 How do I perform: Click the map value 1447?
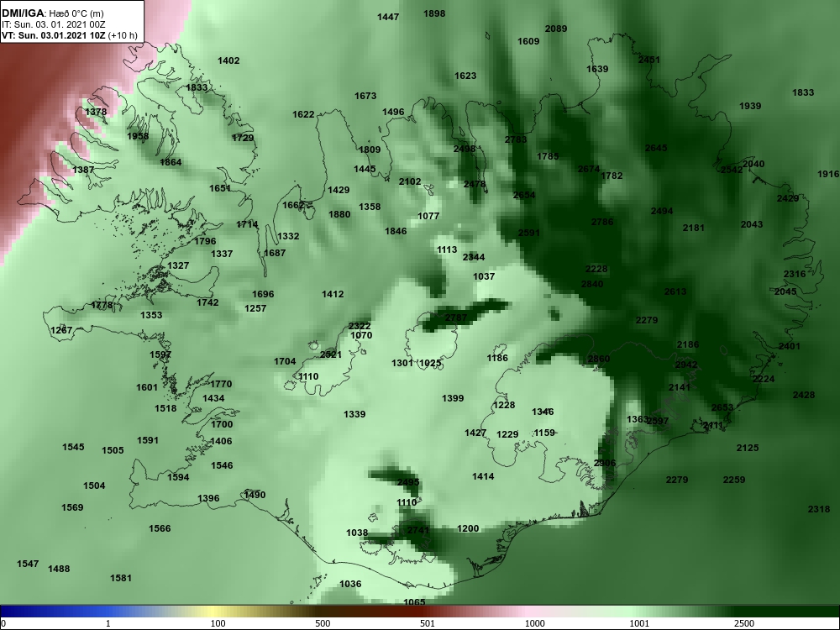click(x=388, y=17)
